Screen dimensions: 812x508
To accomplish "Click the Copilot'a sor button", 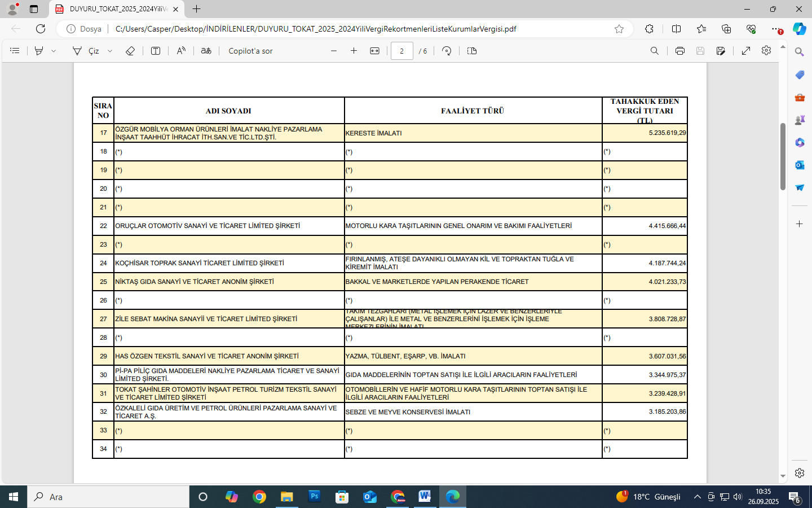I will [250, 51].
